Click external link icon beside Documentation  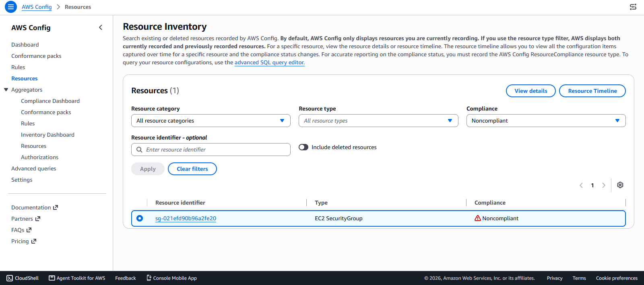(x=56, y=207)
